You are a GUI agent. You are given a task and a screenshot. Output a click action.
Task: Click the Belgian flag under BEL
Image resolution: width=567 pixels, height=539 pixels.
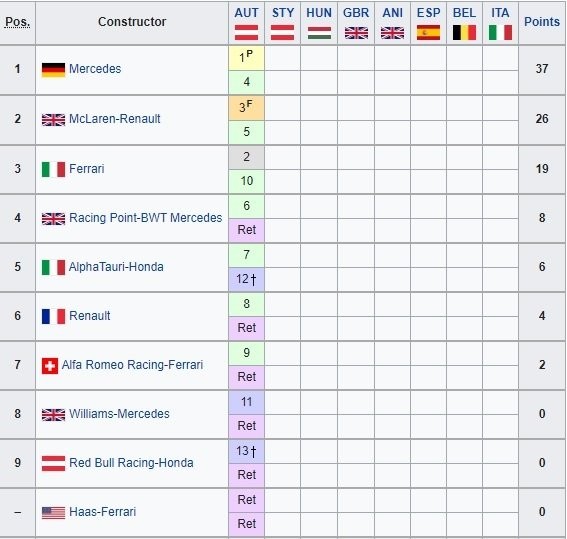click(464, 33)
